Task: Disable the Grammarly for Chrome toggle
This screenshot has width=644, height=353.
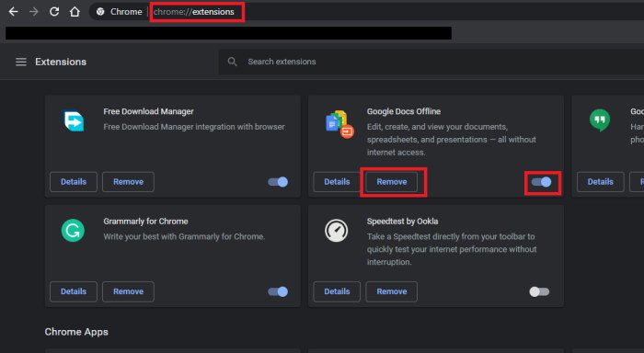Action: tap(278, 291)
